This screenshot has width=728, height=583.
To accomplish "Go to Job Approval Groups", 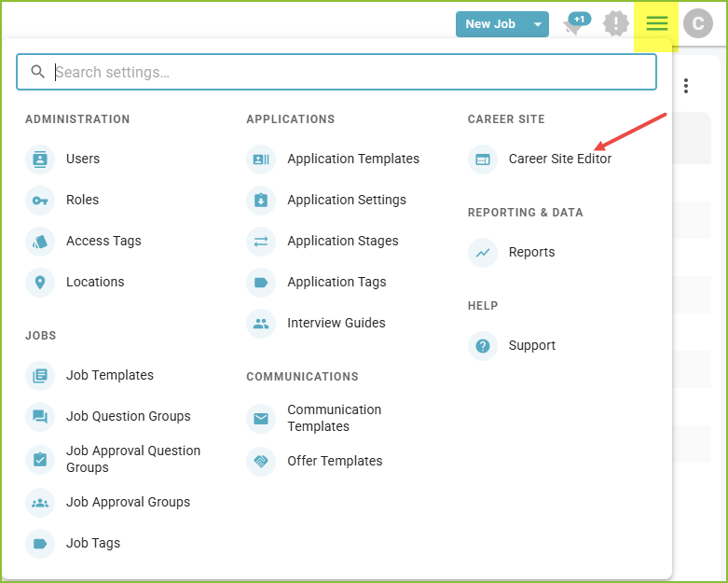I will [x=128, y=502].
